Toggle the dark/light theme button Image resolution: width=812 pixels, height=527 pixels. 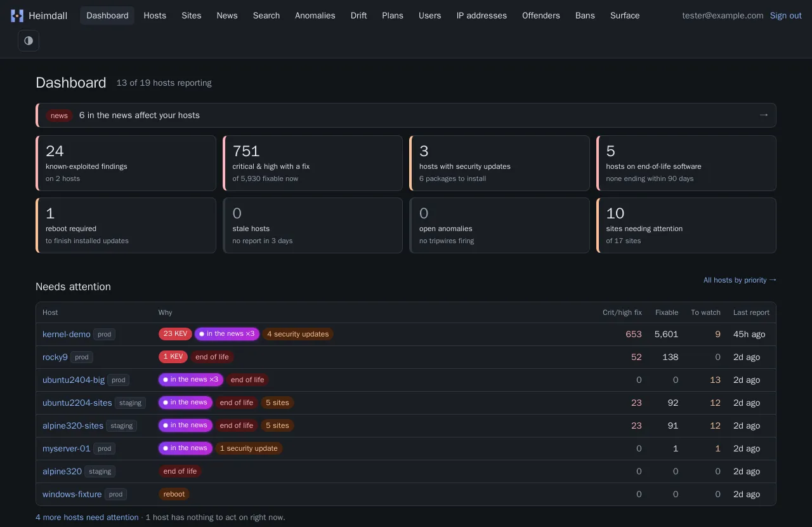[29, 41]
